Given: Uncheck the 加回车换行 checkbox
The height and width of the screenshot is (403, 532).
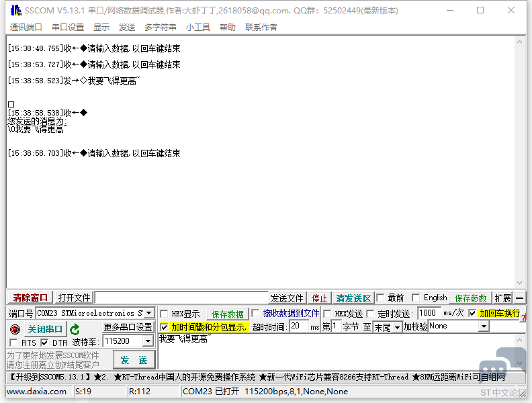Looking at the screenshot, I should pyautogui.click(x=472, y=313).
